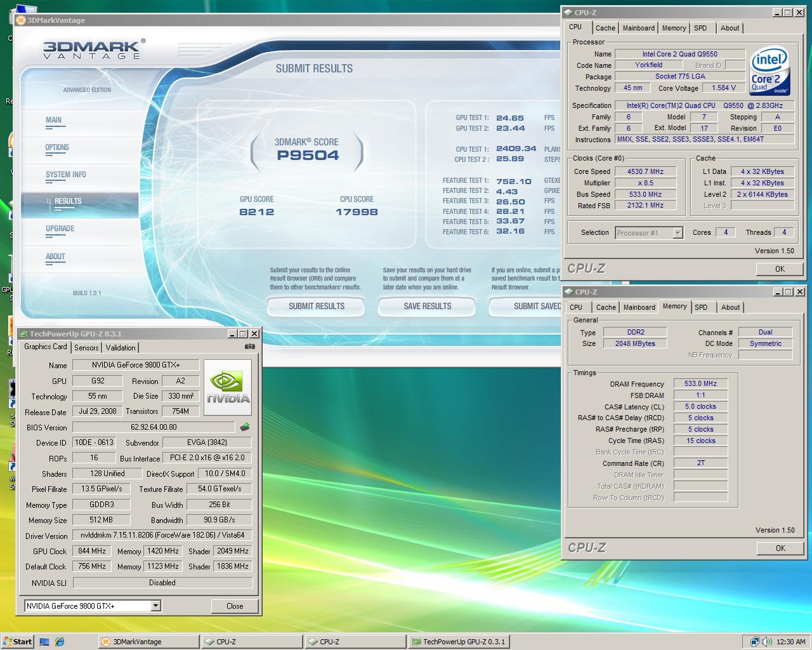This screenshot has width=812, height=650.
Task: Click the Windows Start button
Action: point(18,642)
